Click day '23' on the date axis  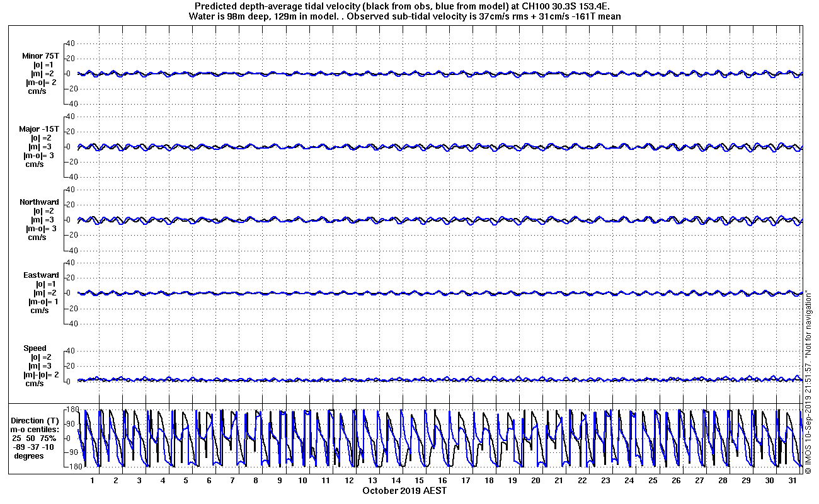(605, 481)
